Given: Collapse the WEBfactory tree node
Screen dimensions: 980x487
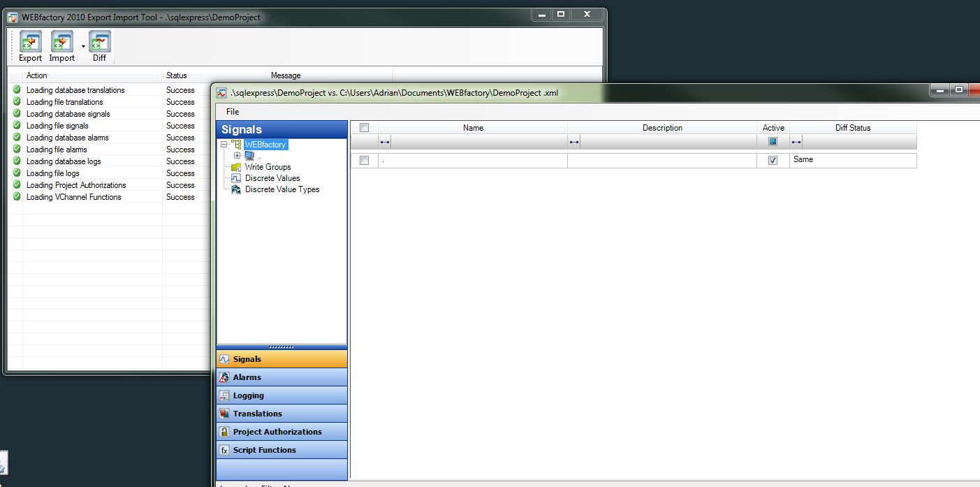Looking at the screenshot, I should click(x=224, y=145).
